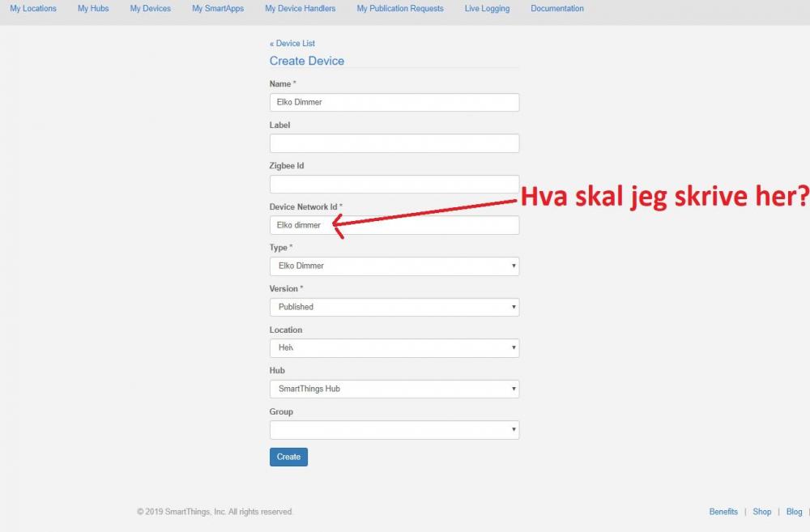810x532 pixels.
Task: Select the Device Network Id input
Action: [394, 225]
